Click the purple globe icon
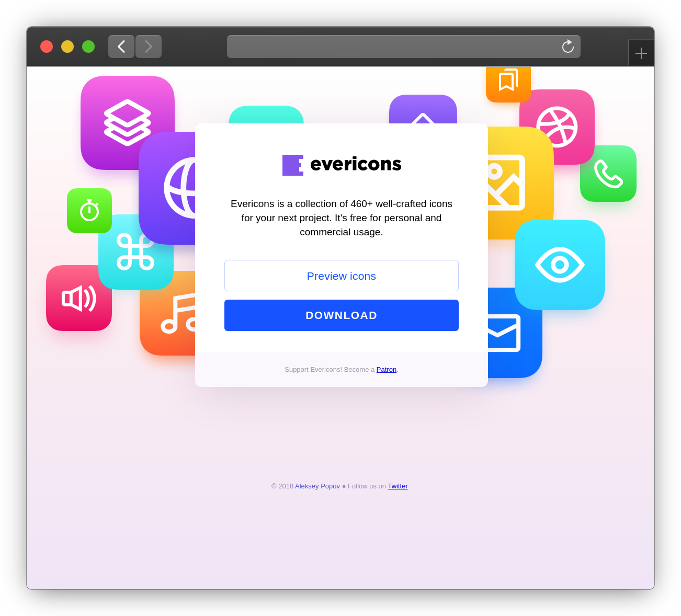 click(x=167, y=188)
